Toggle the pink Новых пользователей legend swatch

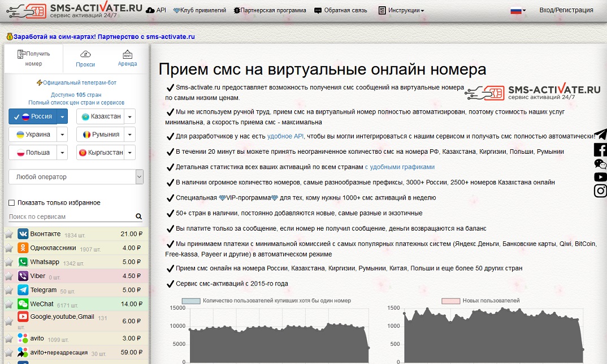pyautogui.click(x=450, y=301)
